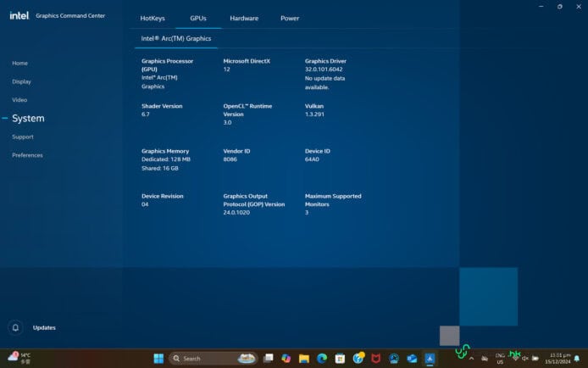588x368 pixels.
Task: Open the Power tab
Action: 290,19
